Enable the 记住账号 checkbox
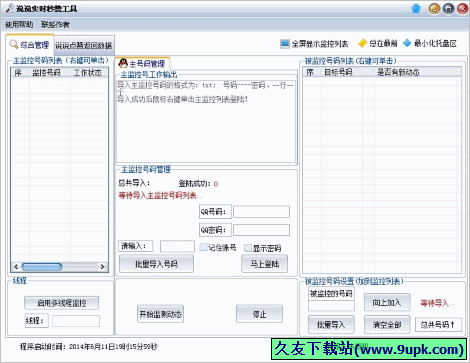The width and height of the screenshot is (470, 363). click(203, 247)
